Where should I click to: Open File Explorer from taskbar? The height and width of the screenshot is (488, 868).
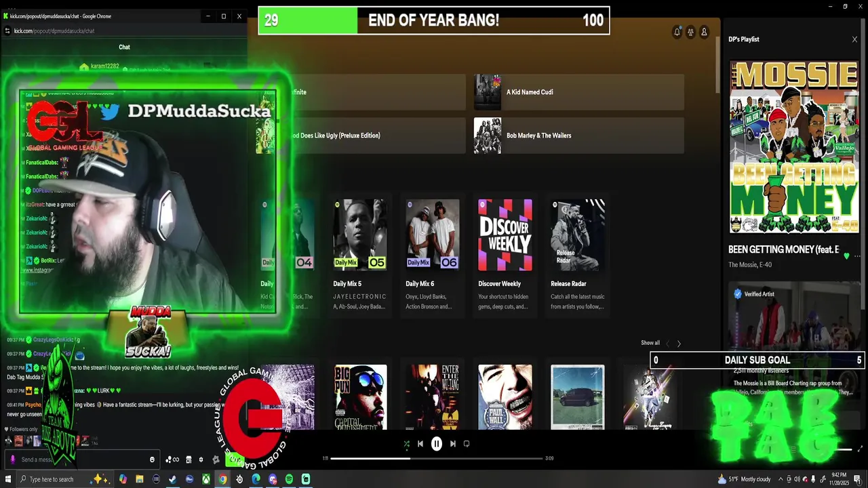tap(139, 479)
